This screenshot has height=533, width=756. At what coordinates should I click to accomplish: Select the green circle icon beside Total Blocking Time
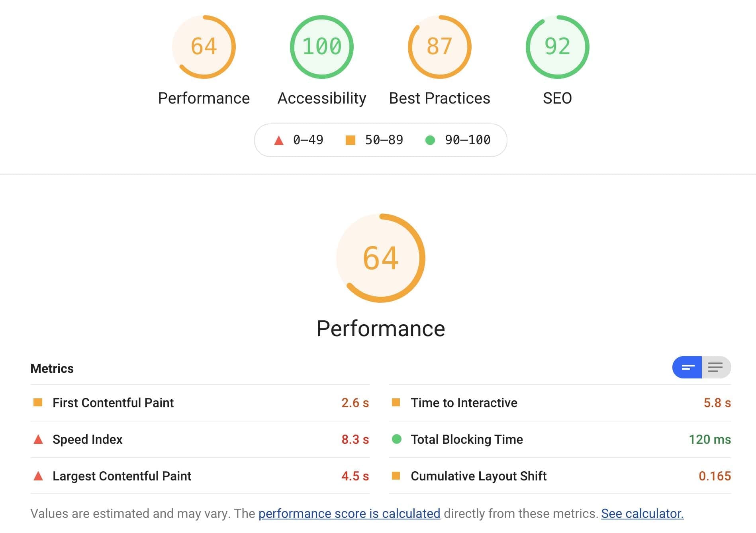[x=396, y=439]
